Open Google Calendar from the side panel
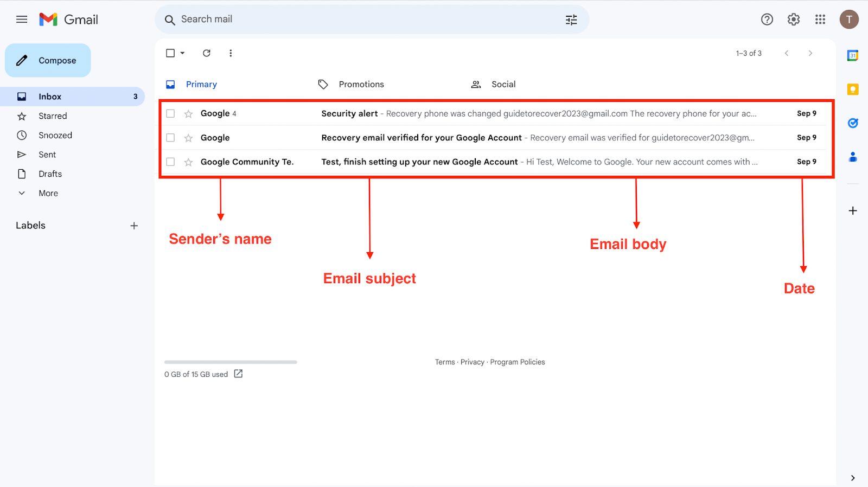 coord(852,55)
